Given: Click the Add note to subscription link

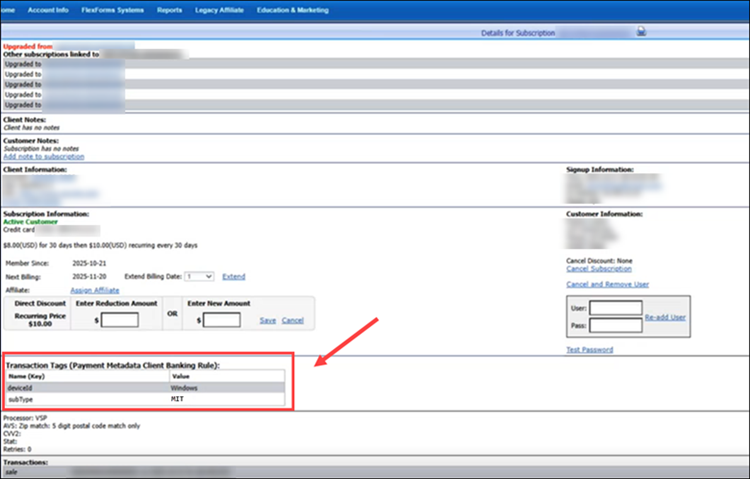Looking at the screenshot, I should 44,156.
